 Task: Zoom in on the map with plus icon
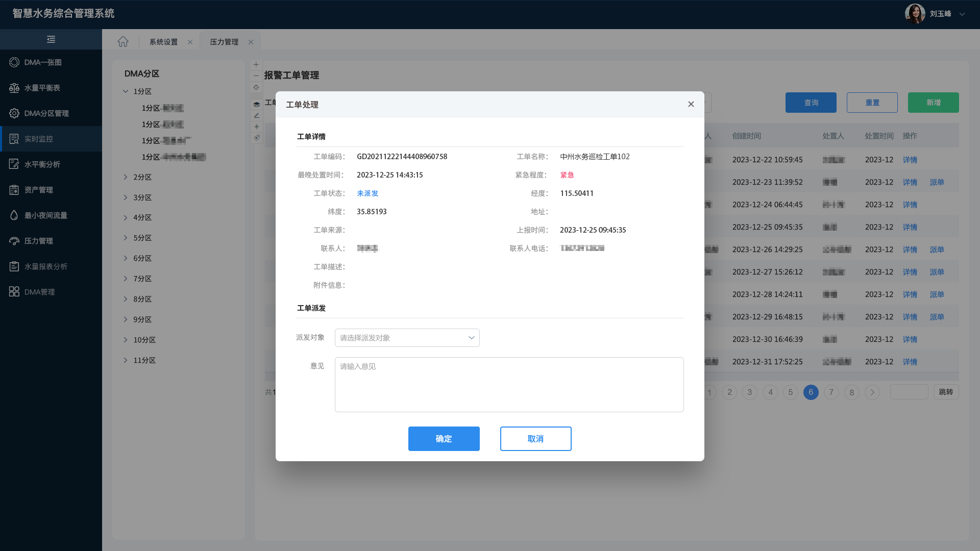pyautogui.click(x=256, y=64)
